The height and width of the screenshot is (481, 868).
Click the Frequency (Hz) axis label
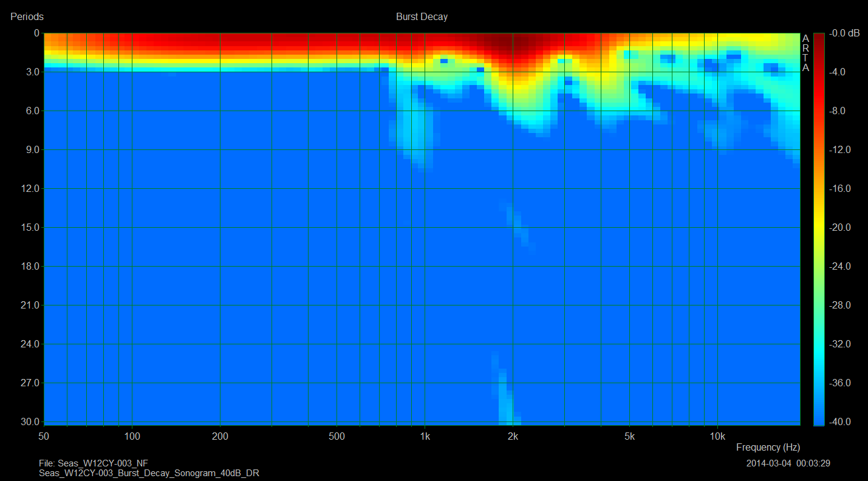tap(768, 447)
